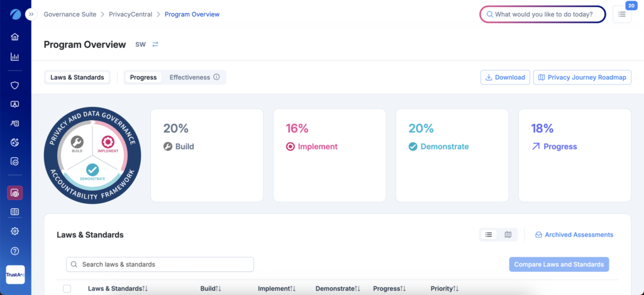
Task: Sort by Progress column
Action: click(x=389, y=289)
